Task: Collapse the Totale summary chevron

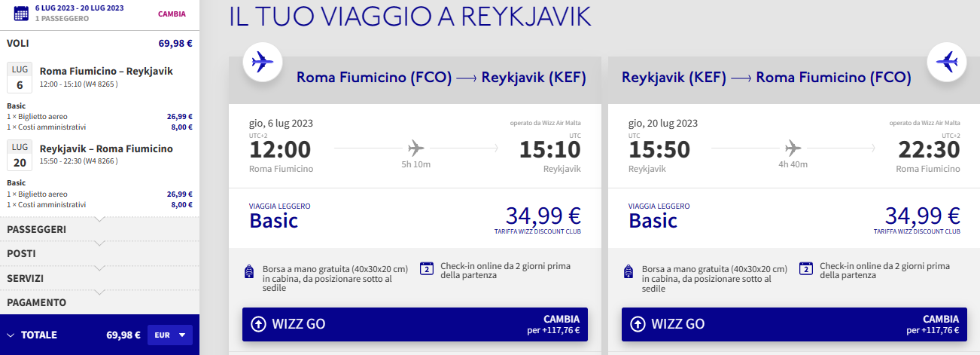Action: click(11, 335)
